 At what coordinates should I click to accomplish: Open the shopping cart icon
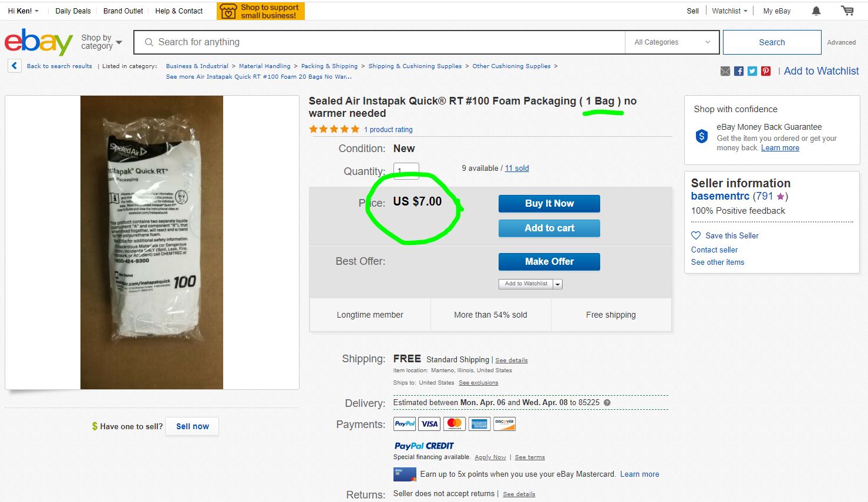847,11
